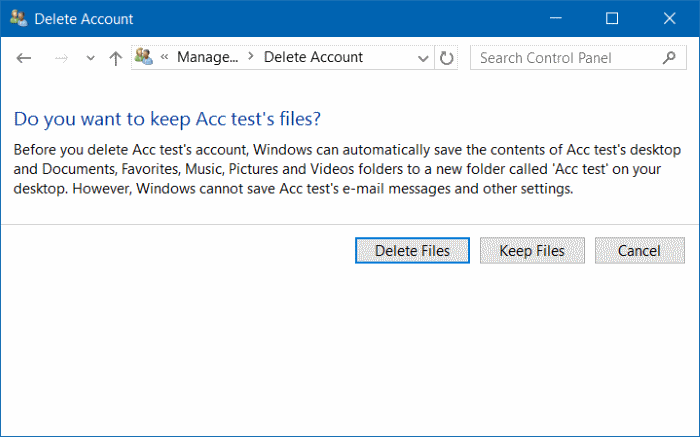Go back using the back arrow
This screenshot has width=700, height=437.
(24, 58)
